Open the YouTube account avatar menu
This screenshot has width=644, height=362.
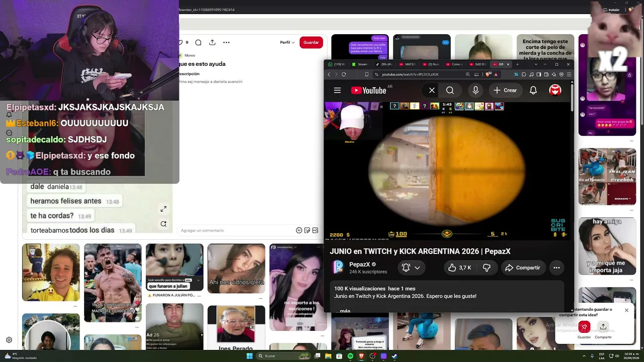coord(555,90)
